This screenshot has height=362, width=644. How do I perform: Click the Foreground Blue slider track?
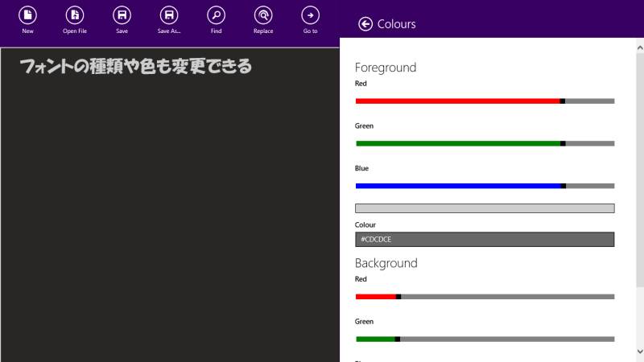click(x=485, y=186)
